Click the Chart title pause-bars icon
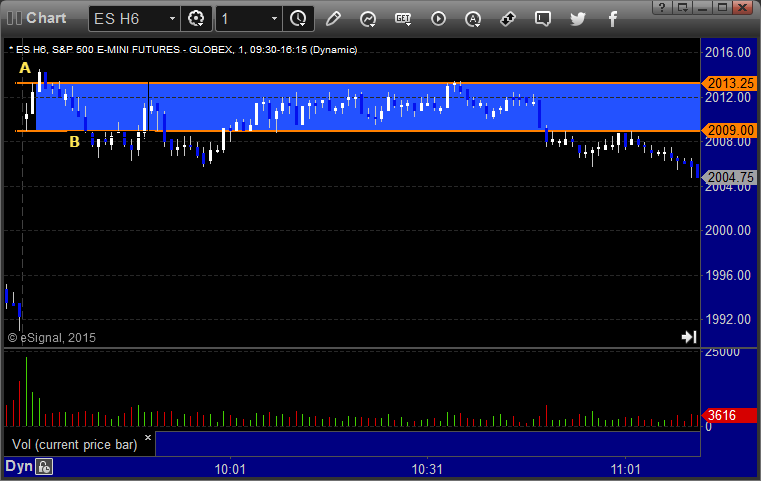The height and width of the screenshot is (481, 761). pos(15,18)
